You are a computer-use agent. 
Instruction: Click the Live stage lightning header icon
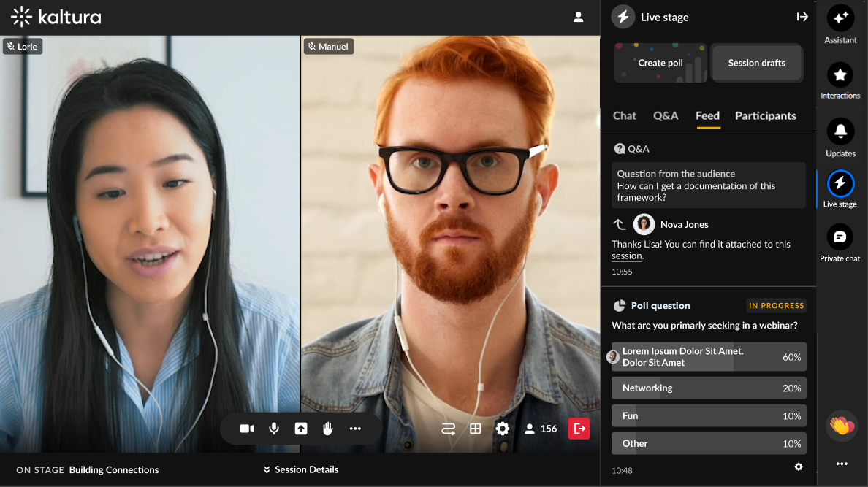[x=623, y=17]
